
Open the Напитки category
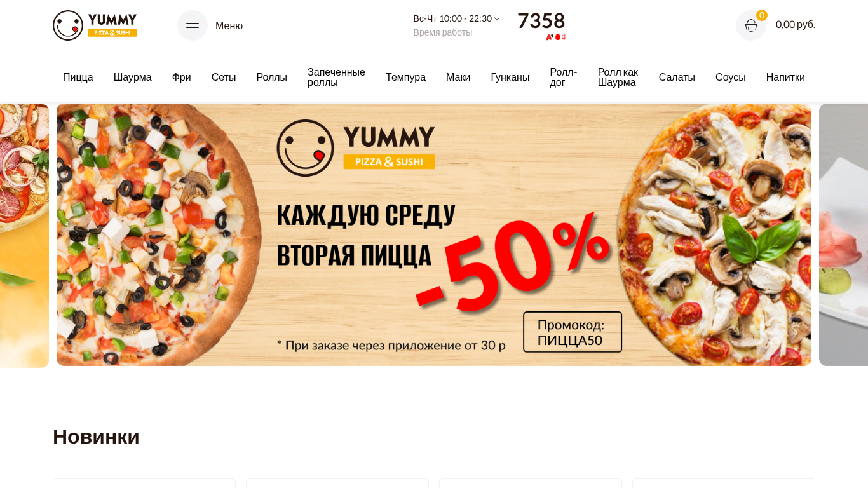pyautogui.click(x=785, y=78)
